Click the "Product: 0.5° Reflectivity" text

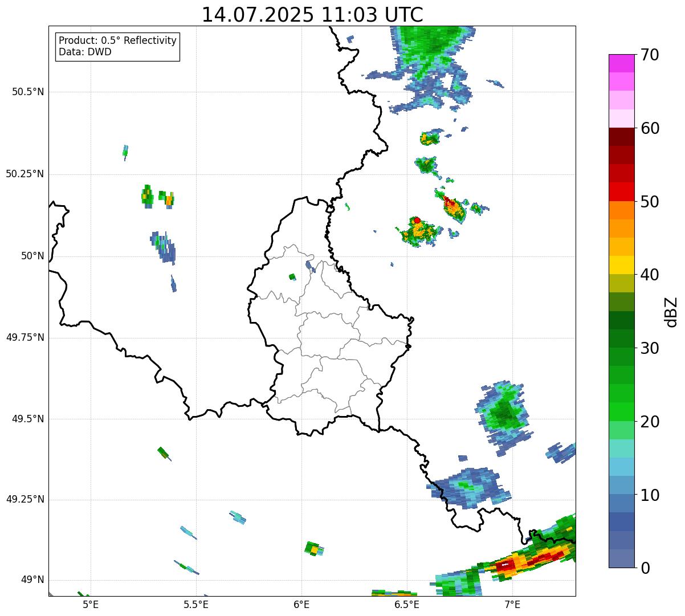(117, 41)
